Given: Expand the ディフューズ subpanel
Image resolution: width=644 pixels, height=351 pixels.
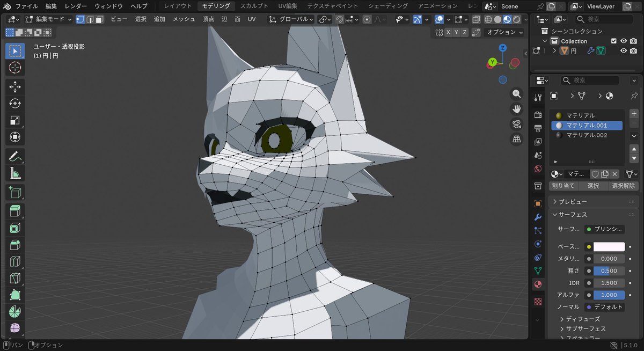Looking at the screenshot, I should coord(580,319).
